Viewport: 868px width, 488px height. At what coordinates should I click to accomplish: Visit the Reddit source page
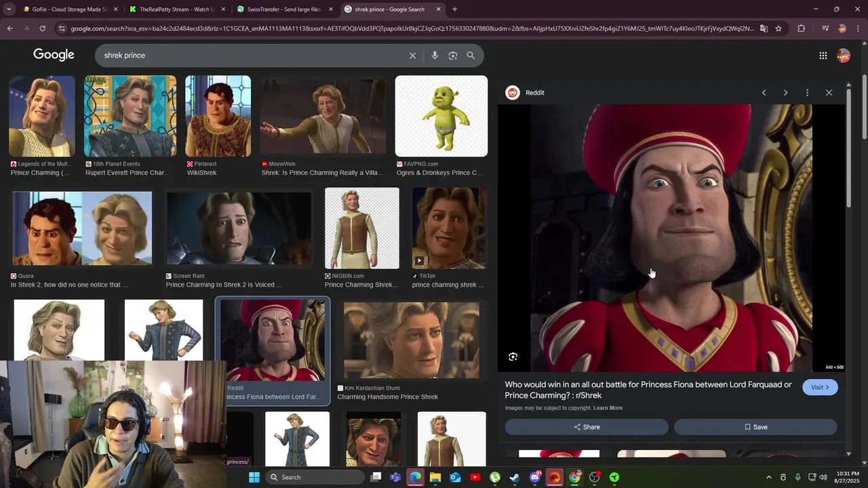pos(820,387)
